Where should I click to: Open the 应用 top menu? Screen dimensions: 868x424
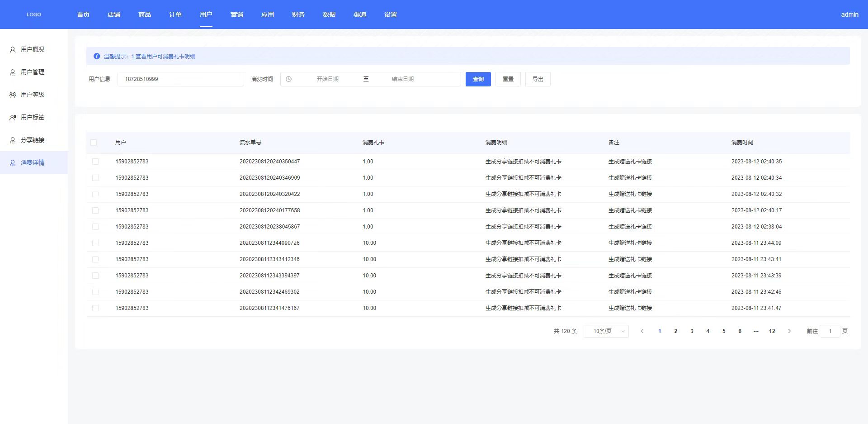tap(268, 14)
